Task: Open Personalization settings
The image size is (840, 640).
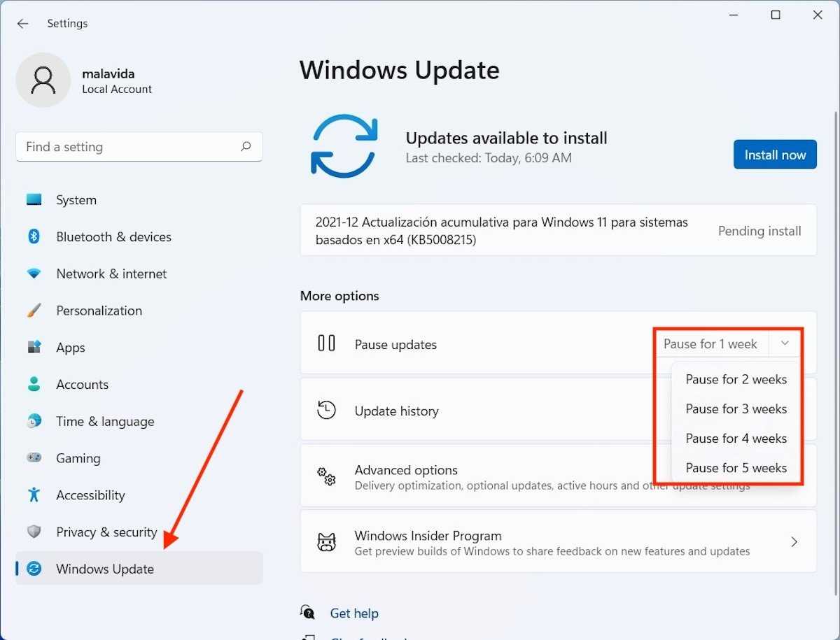Action: pos(139,311)
